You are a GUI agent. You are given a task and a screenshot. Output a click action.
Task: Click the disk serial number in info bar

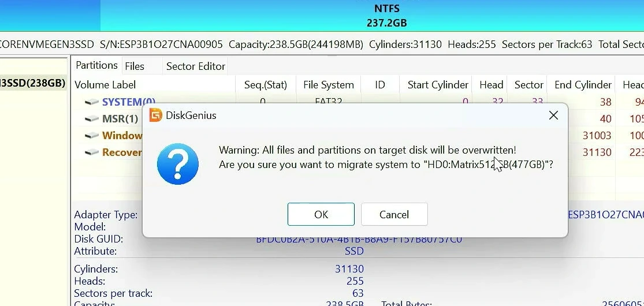coord(161,44)
